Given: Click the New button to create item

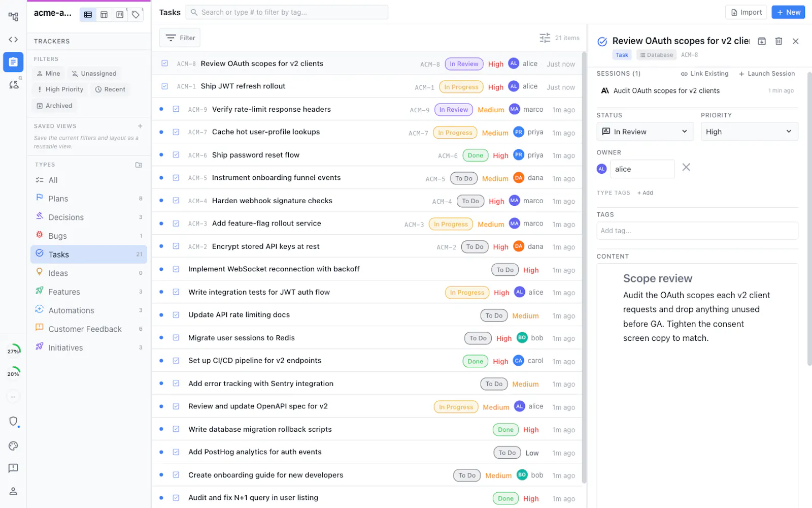Looking at the screenshot, I should click(788, 12).
